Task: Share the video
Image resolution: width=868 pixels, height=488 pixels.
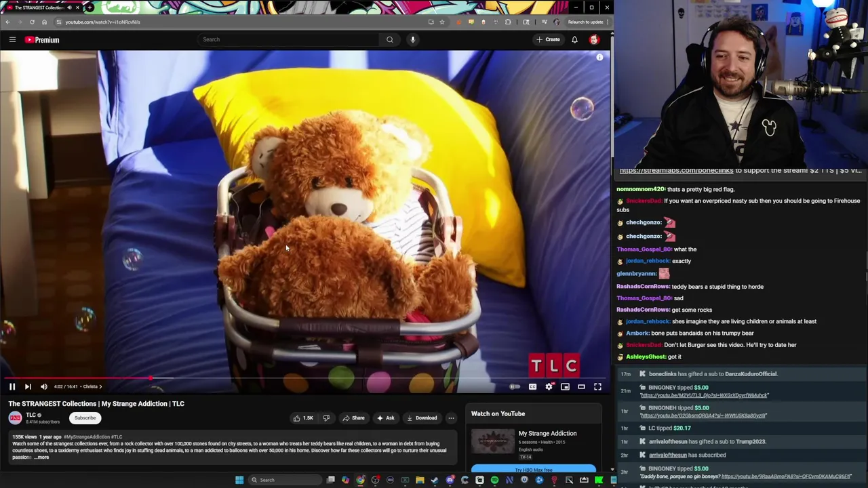Action: pos(353,418)
